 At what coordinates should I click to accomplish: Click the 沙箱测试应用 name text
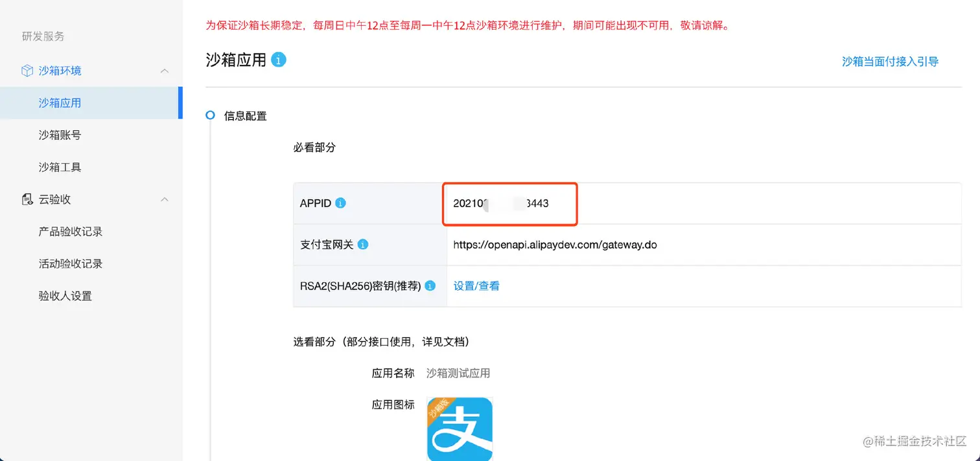[458, 373]
